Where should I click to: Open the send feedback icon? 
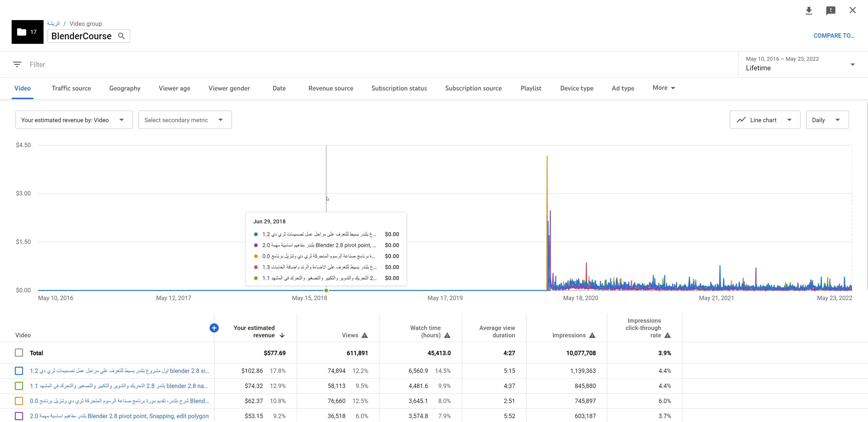point(831,11)
